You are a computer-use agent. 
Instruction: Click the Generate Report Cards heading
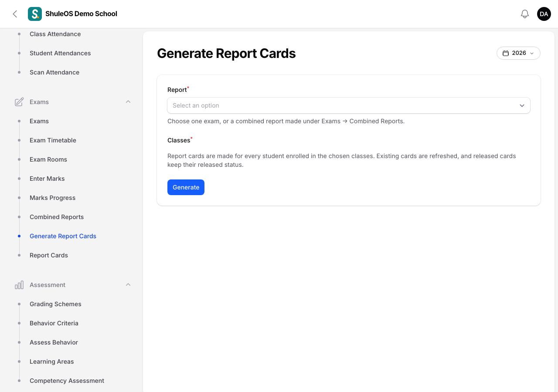226,53
